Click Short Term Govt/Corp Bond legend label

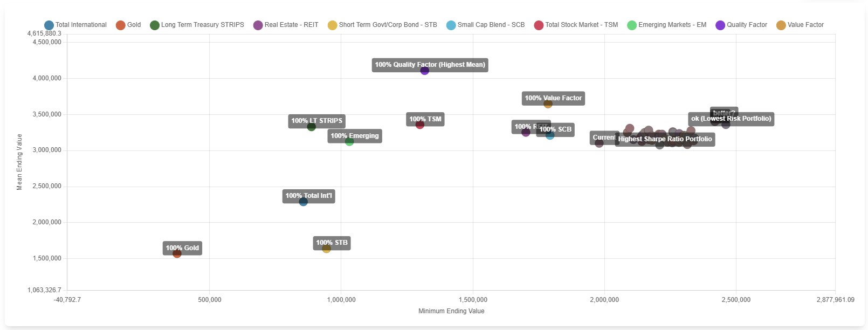[388, 25]
